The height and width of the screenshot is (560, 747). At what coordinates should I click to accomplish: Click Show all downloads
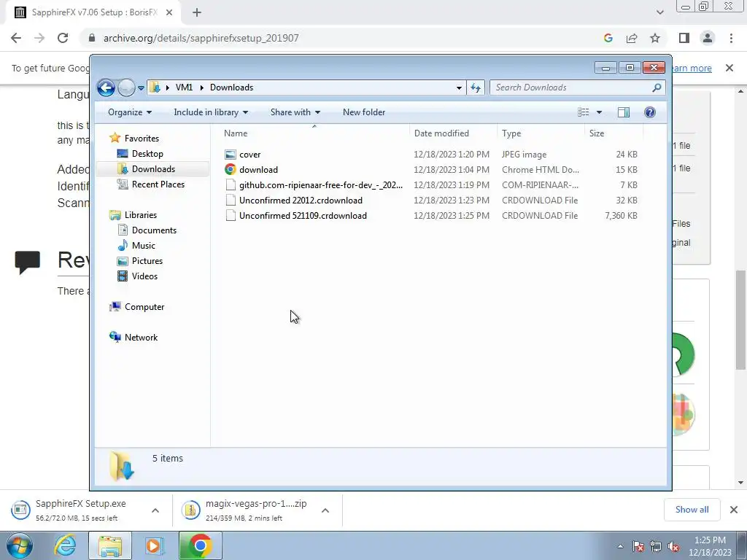tap(692, 510)
